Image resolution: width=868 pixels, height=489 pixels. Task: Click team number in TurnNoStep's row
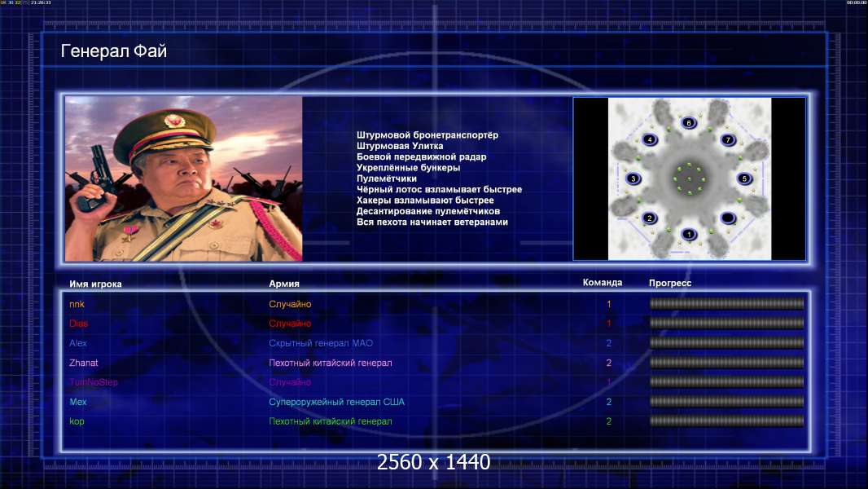608,382
